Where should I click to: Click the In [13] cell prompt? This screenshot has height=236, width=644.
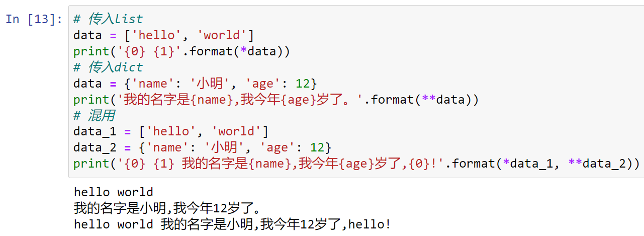(x=34, y=19)
